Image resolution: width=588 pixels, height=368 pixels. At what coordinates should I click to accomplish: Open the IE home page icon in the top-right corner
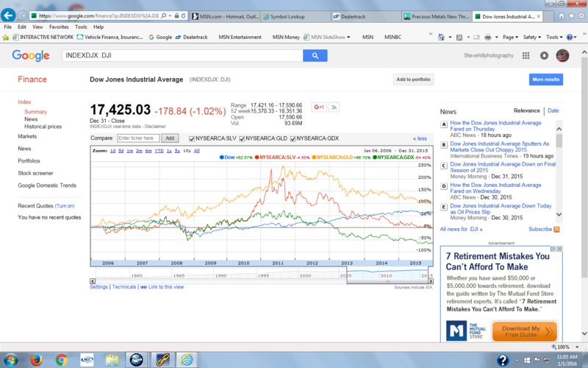[x=561, y=15]
